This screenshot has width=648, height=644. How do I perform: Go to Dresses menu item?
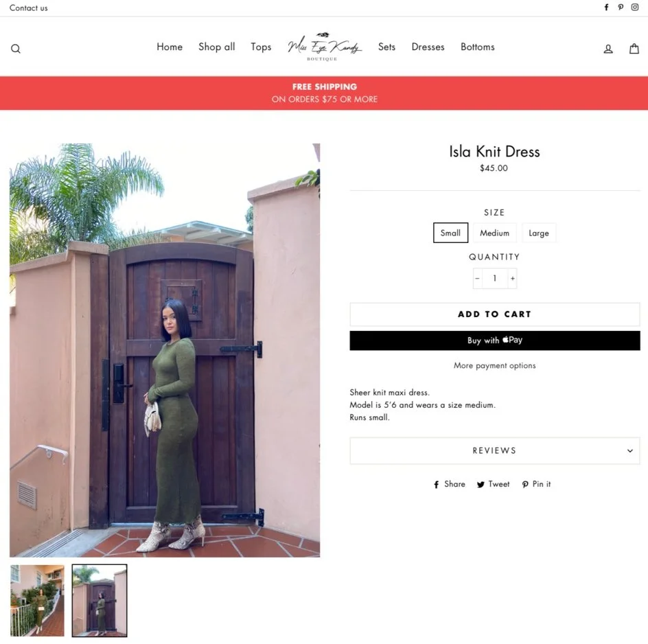(428, 47)
